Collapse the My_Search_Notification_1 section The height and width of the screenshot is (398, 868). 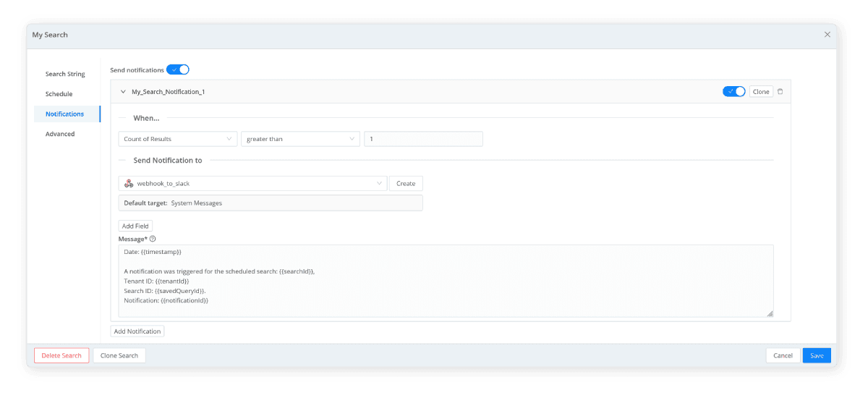coord(123,92)
